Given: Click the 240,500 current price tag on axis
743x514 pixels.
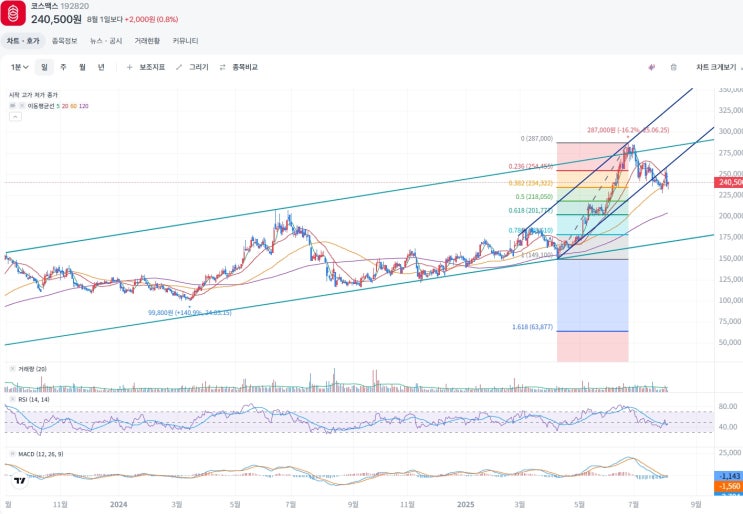Looking at the screenshot, I should coord(728,182).
